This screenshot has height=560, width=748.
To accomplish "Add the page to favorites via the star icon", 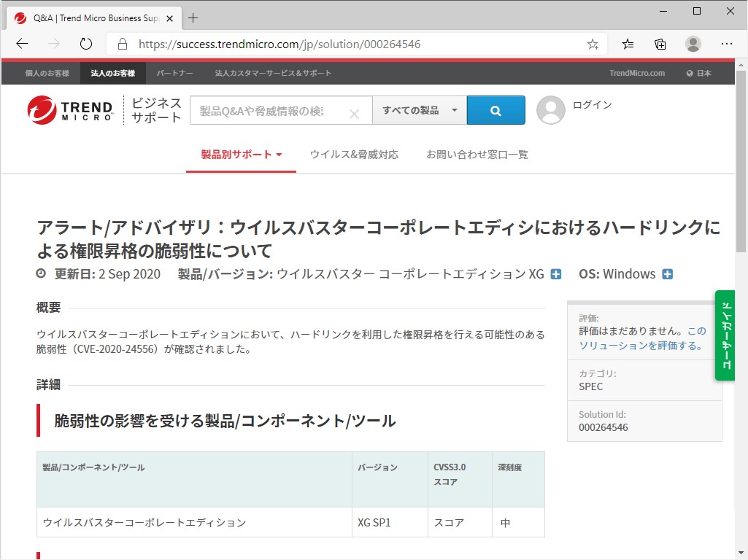I will click(593, 44).
